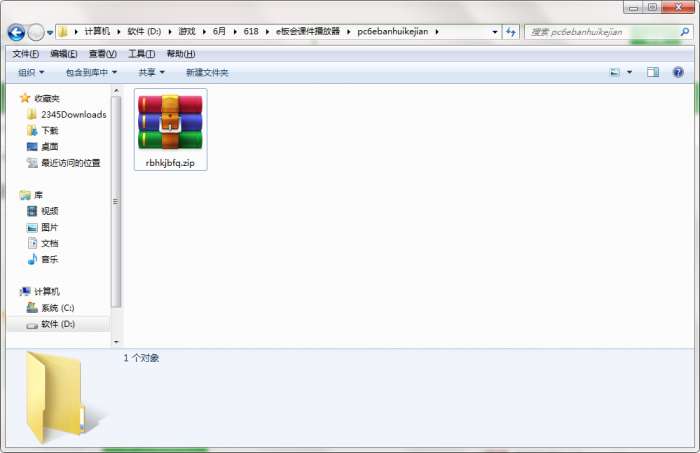Click the navigation pane scrollbar thumb

pos(116,201)
